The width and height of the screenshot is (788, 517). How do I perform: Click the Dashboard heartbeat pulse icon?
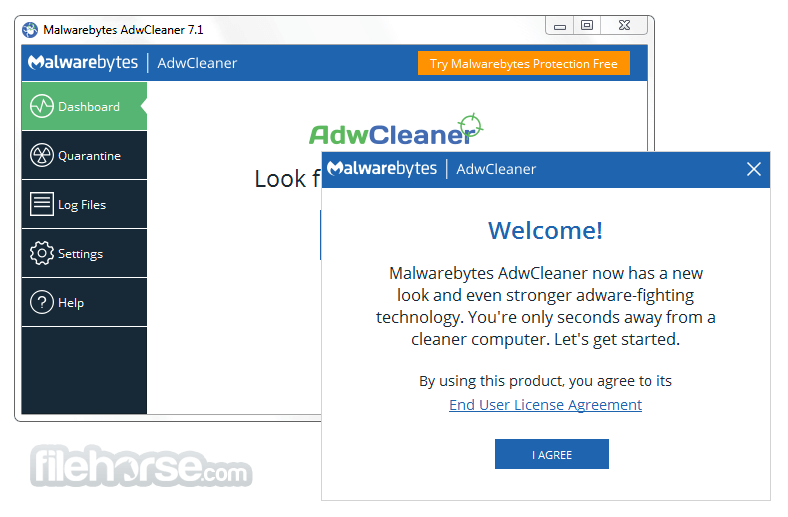click(42, 107)
